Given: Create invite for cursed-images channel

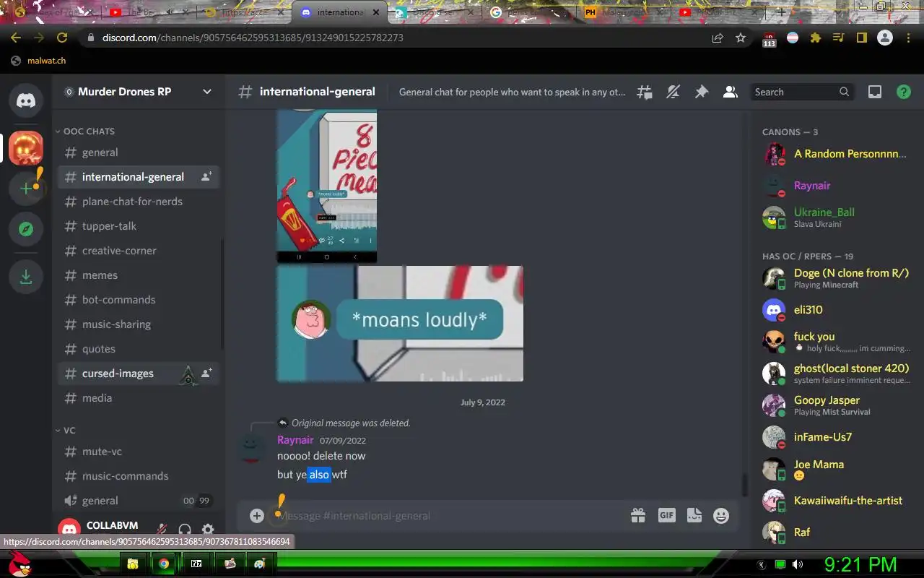Looking at the screenshot, I should click(206, 373).
